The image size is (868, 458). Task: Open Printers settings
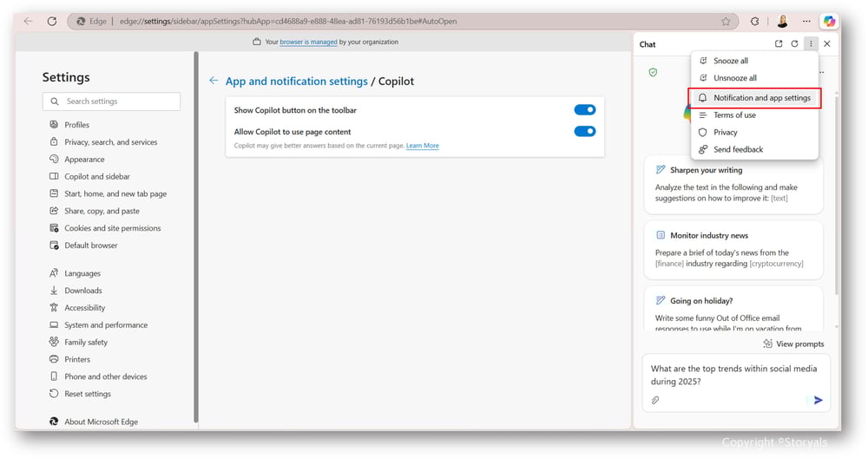pyautogui.click(x=69, y=359)
